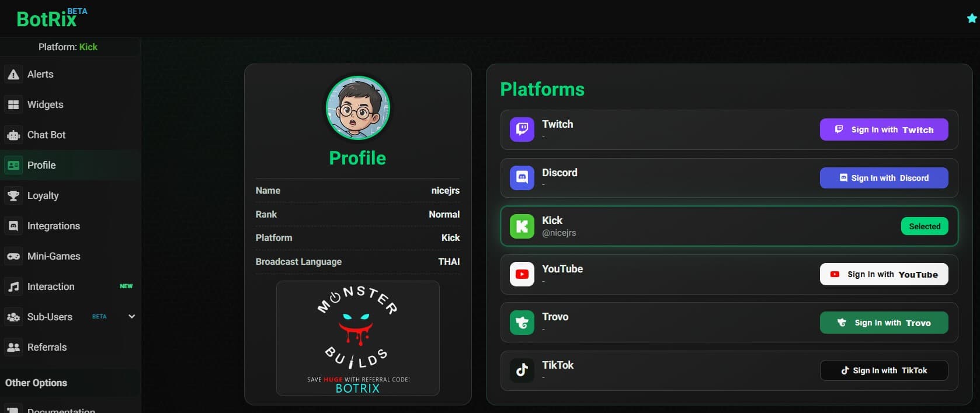Image resolution: width=980 pixels, height=413 pixels.
Task: Open Widgets menu item
Action: pos(70,105)
